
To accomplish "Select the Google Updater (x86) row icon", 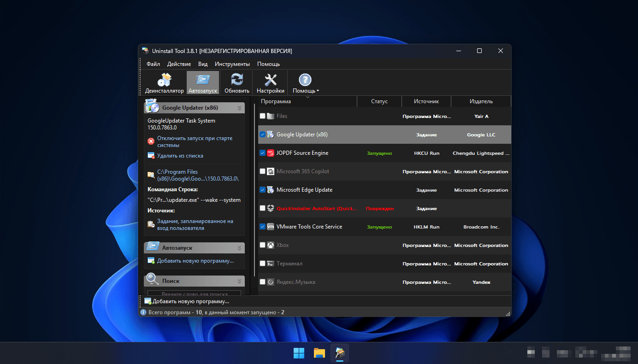I will (271, 135).
